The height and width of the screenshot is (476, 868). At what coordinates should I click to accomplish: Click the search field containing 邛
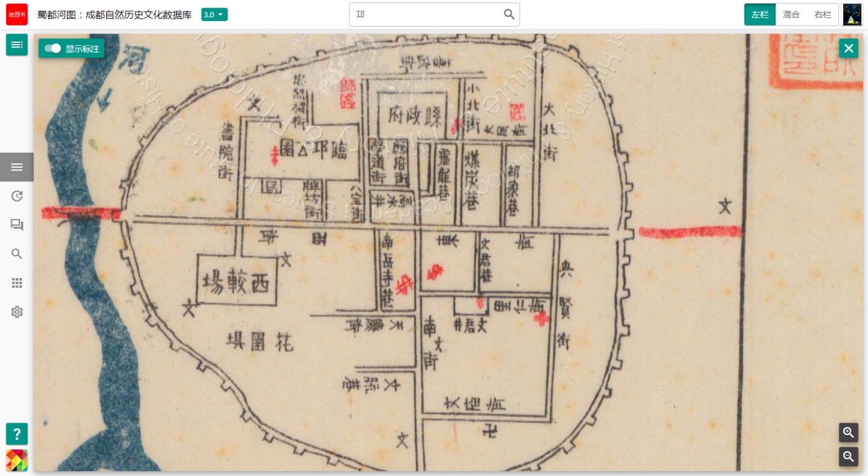pyautogui.click(x=425, y=14)
